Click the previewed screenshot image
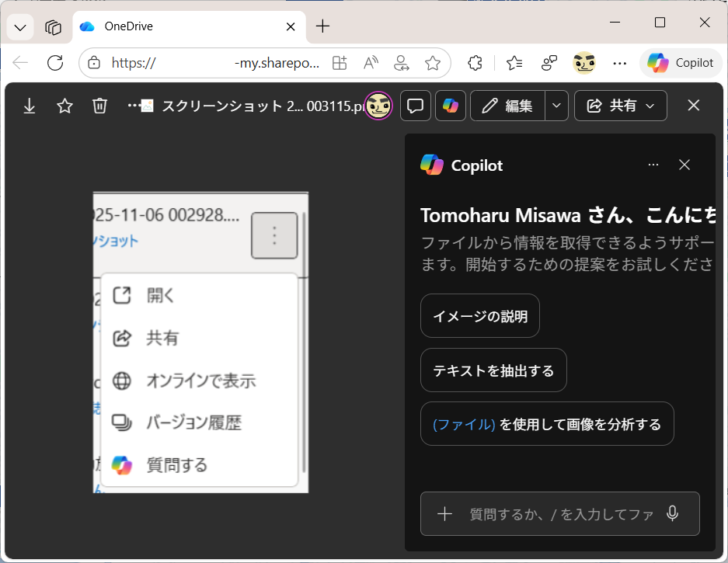The width and height of the screenshot is (728, 563). [200, 342]
